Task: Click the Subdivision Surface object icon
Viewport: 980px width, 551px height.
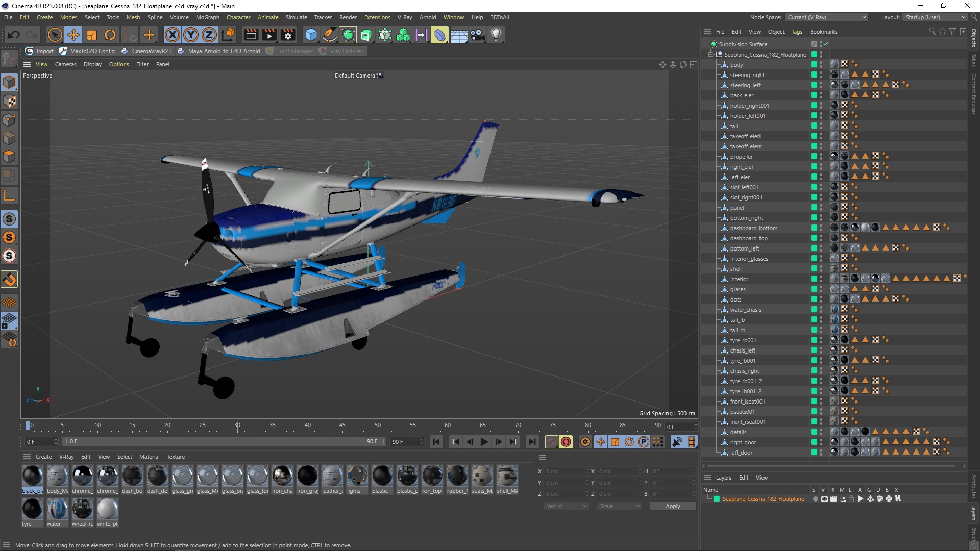Action: [715, 44]
